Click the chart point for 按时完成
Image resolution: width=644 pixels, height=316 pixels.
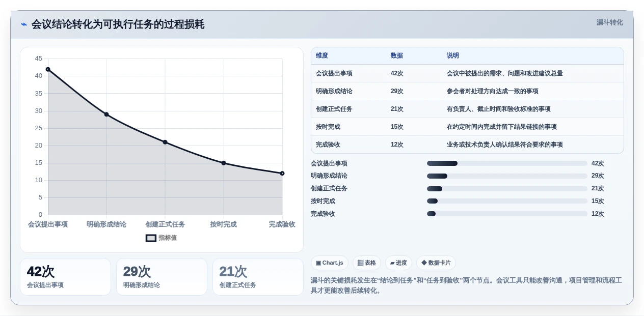pos(224,163)
